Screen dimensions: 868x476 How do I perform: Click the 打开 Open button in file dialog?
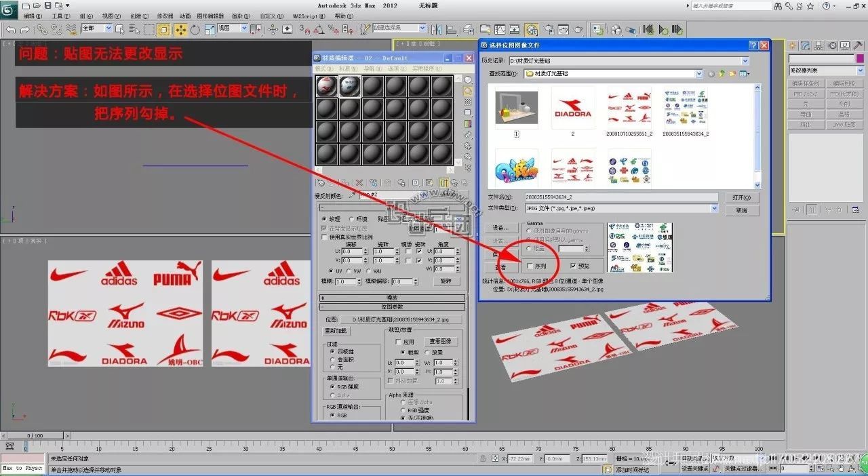(x=741, y=197)
